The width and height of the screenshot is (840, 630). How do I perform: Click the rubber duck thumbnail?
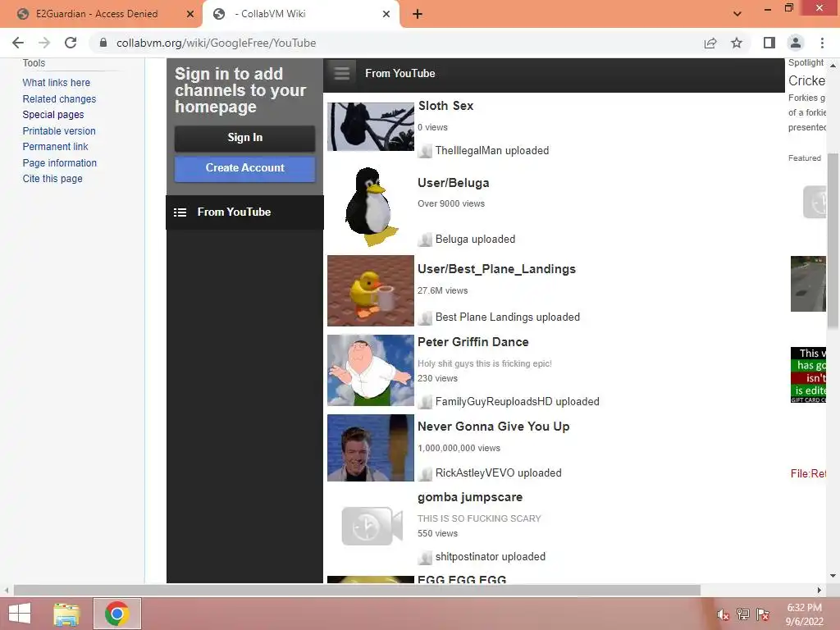tap(371, 291)
